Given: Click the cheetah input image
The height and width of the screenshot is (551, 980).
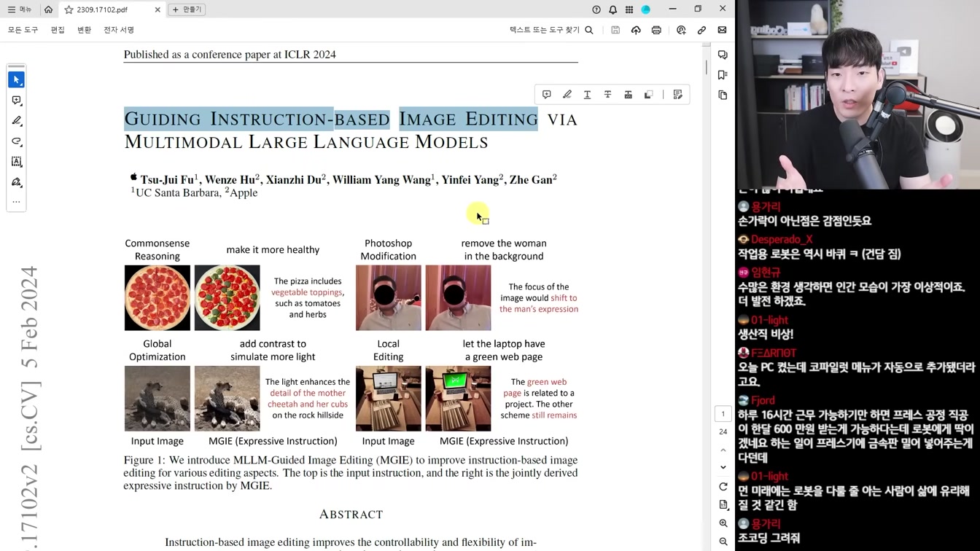Looking at the screenshot, I should click(157, 399).
